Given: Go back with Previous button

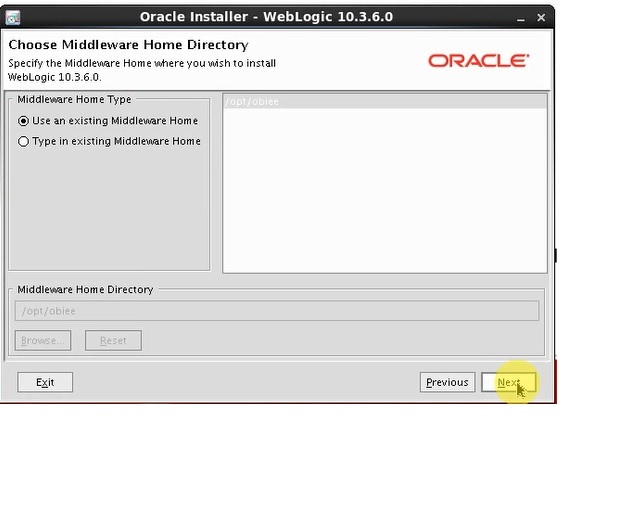Looking at the screenshot, I should pos(447,382).
